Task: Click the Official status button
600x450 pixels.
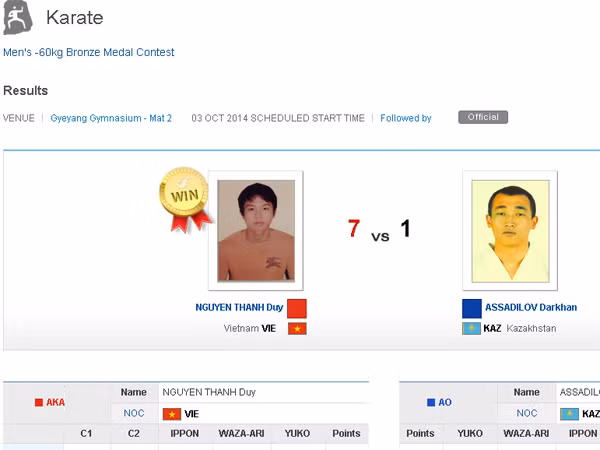Action: (483, 117)
